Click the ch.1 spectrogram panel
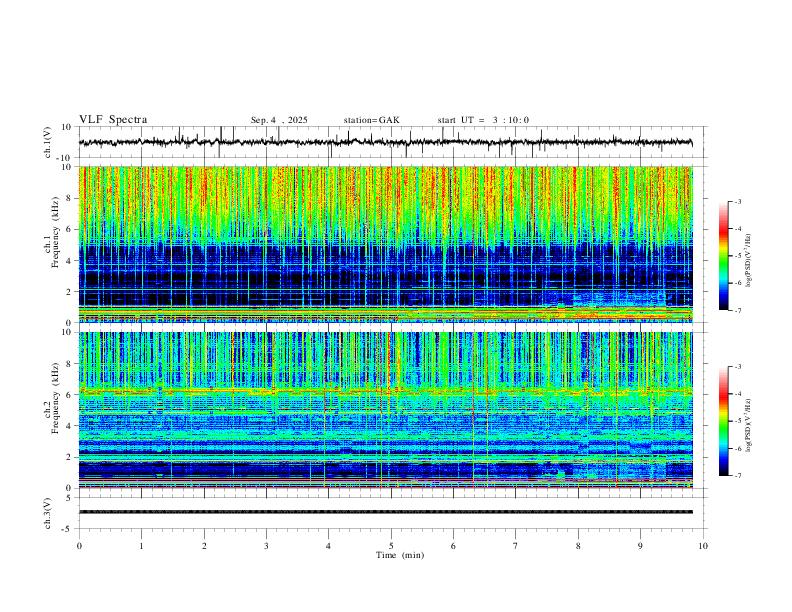Screen dimensions: 792x612 (385, 244)
